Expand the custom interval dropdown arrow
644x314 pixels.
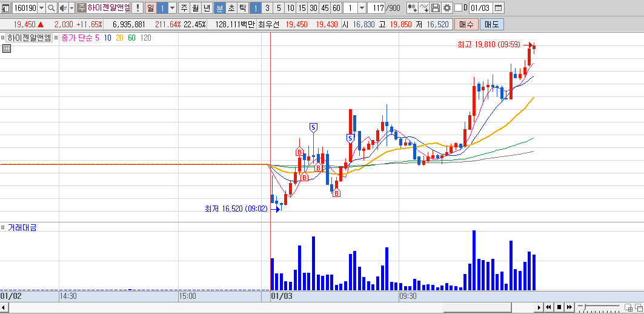pyautogui.click(x=362, y=8)
